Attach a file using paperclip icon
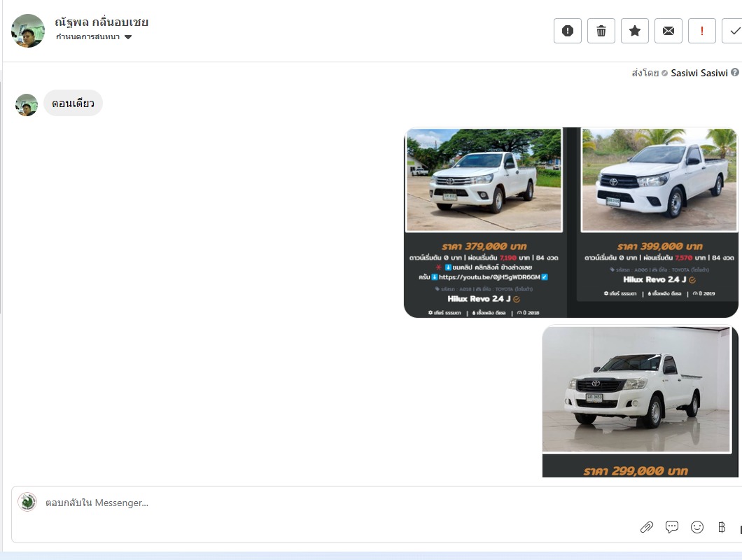This screenshot has height=560, width=742. 647,527
